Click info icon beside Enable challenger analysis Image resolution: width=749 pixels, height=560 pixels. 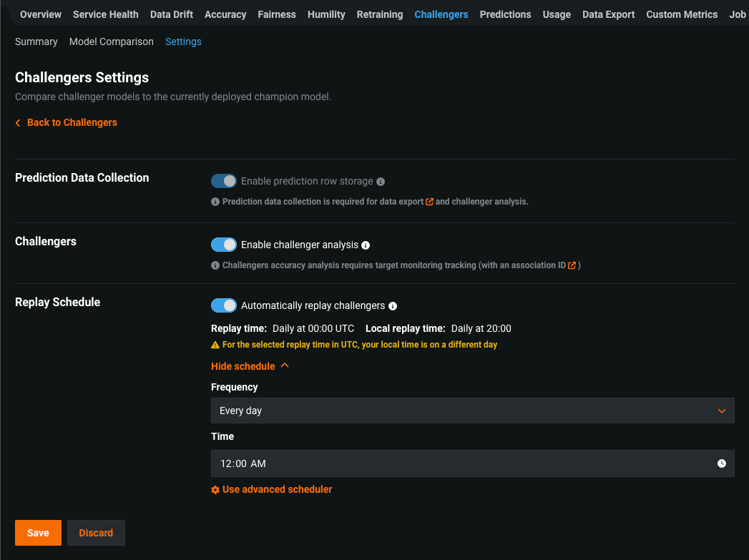[366, 245]
